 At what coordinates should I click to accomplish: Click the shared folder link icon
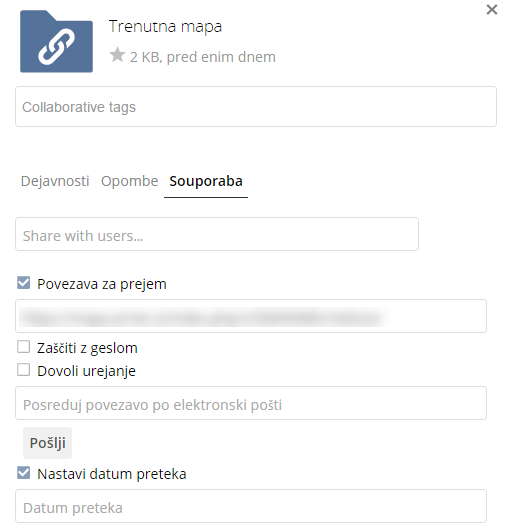pyautogui.click(x=56, y=41)
